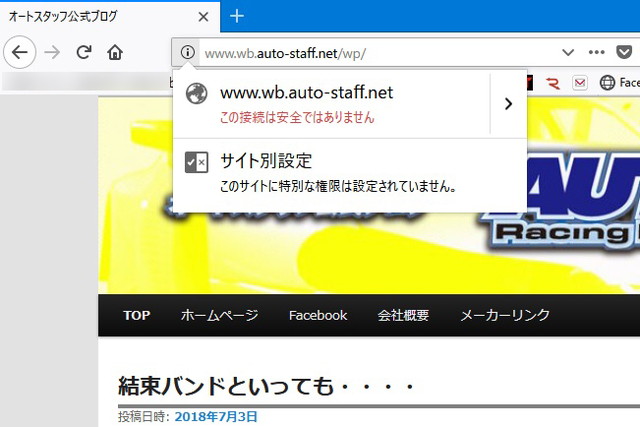The width and height of the screenshot is (640, 427).
Task: Open TOP in site navigation menu
Action: tap(137, 315)
